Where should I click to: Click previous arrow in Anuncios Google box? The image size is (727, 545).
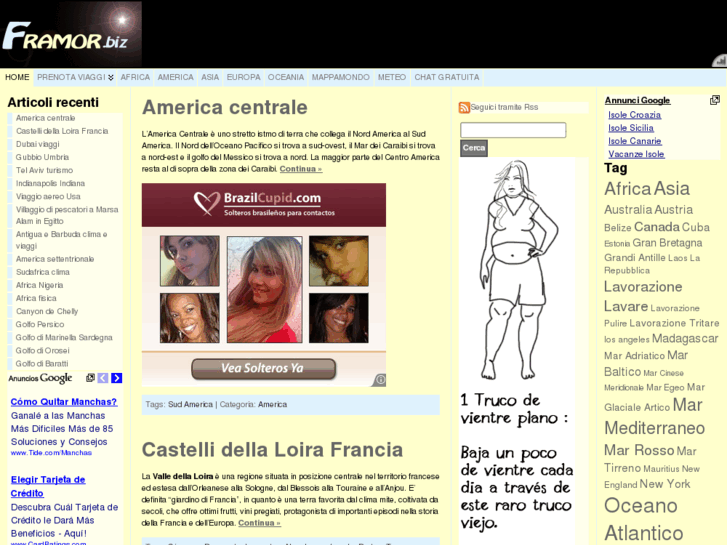click(x=103, y=378)
